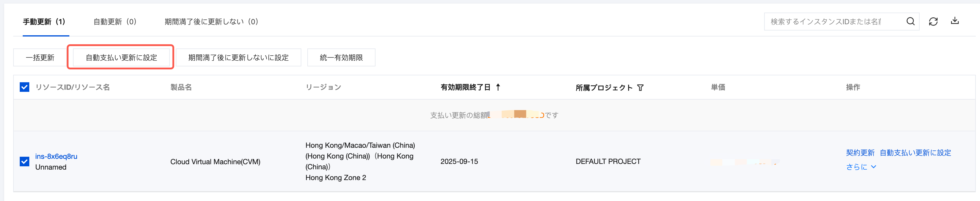Expand the さらに dropdown

point(860,167)
